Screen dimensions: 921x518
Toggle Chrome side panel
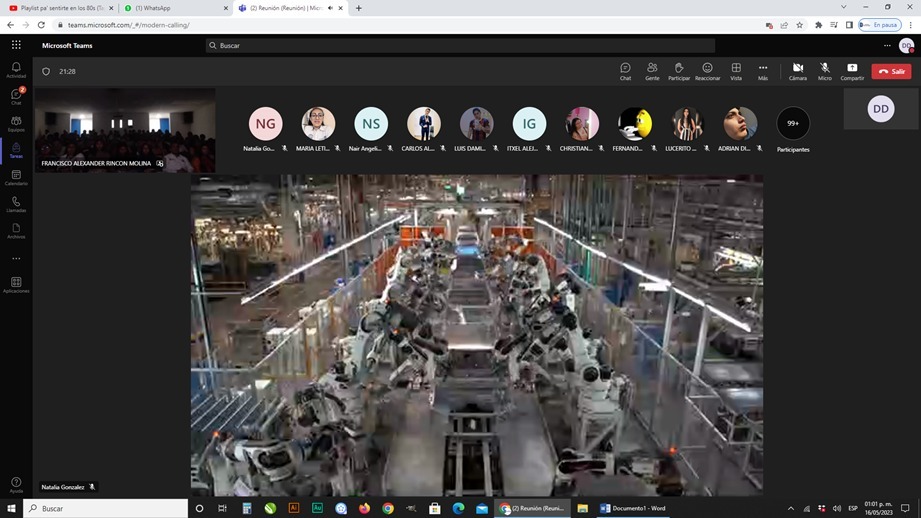849,25
